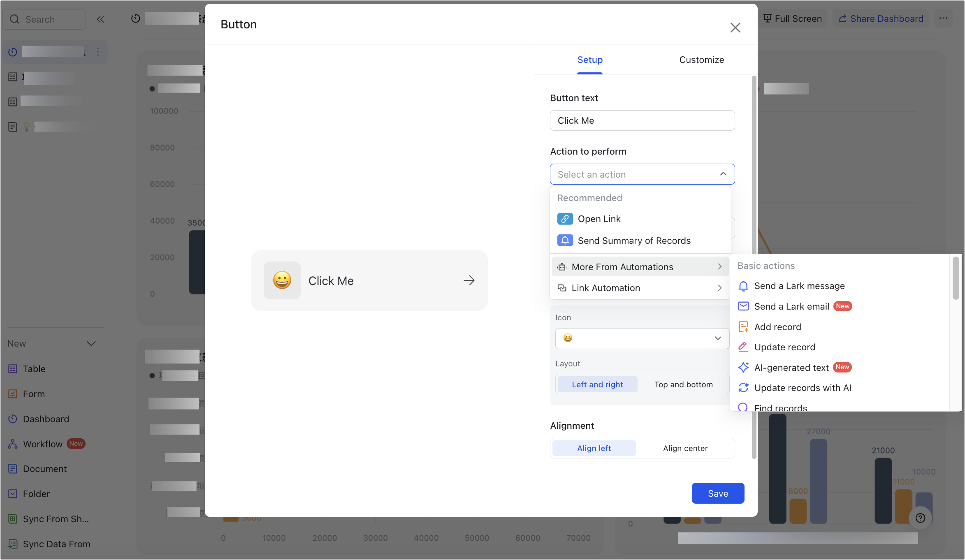Image resolution: width=965 pixels, height=560 pixels.
Task: Click the Send a Lark message bell icon
Action: coord(743,286)
